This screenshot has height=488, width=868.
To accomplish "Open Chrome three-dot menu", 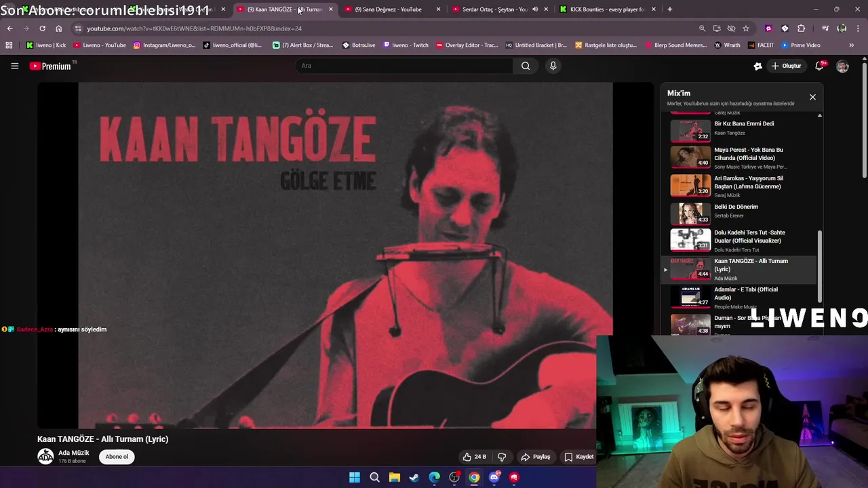I will (x=859, y=28).
